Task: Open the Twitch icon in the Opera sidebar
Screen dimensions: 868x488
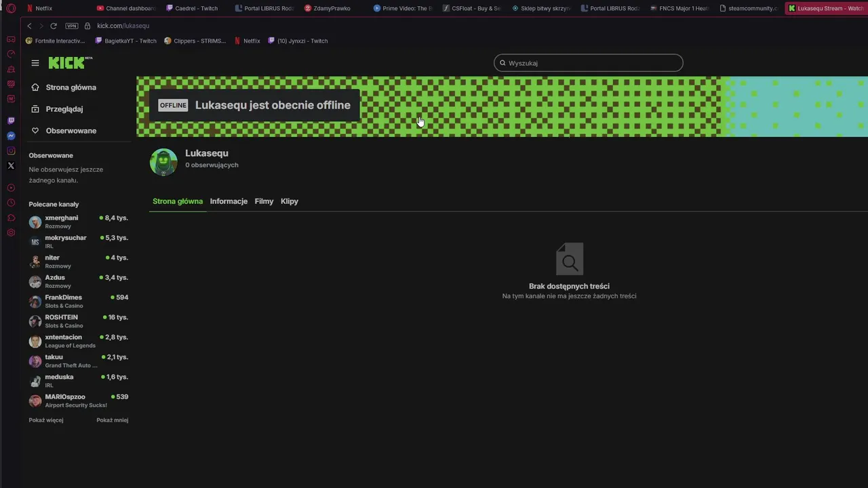Action: [x=11, y=121]
